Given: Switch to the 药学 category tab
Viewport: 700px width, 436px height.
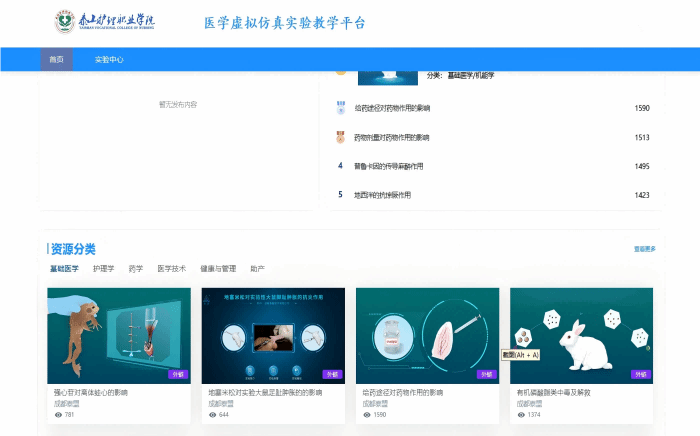Looking at the screenshot, I should point(135,269).
